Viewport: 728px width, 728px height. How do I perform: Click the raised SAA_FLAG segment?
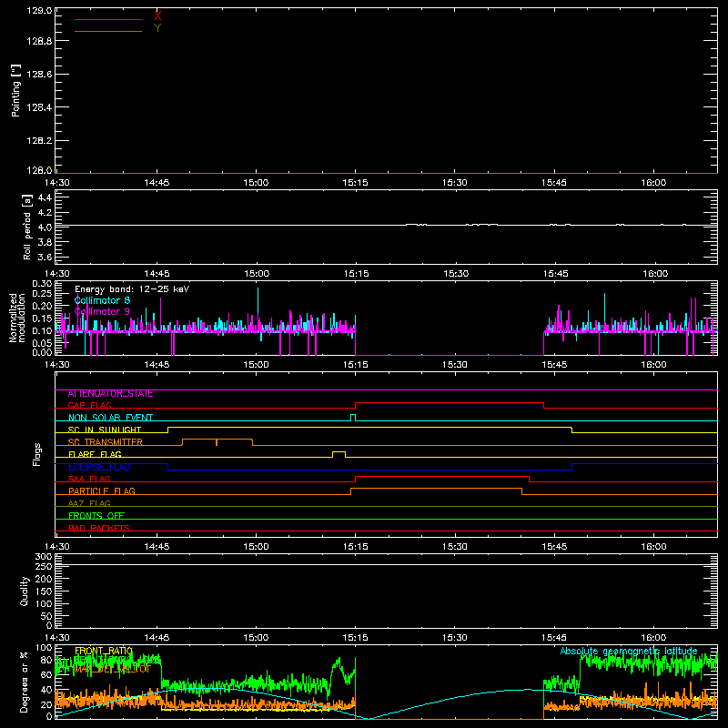[x=442, y=477]
